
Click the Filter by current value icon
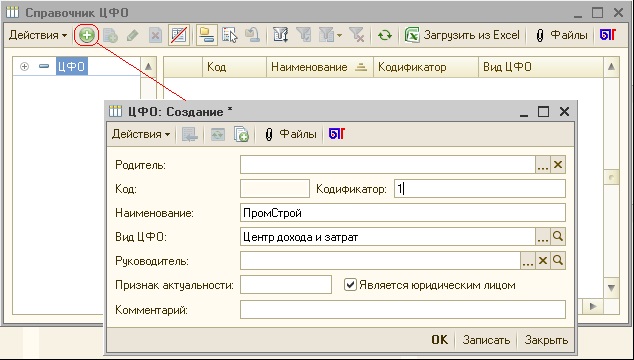point(303,36)
